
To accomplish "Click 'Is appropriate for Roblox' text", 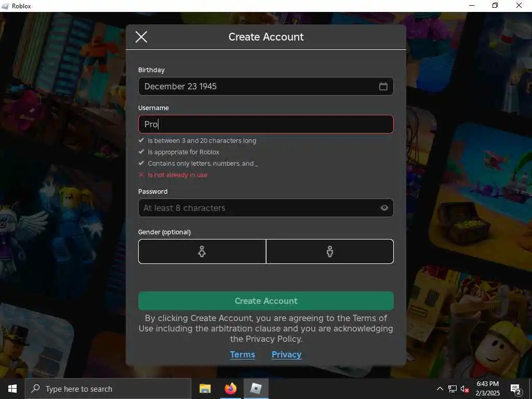I will point(183,152).
